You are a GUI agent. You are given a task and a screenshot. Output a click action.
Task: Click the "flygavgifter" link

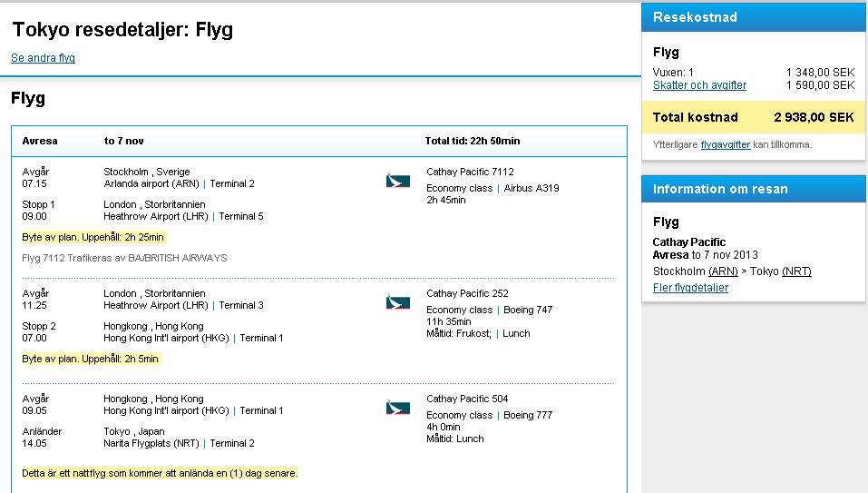[725, 144]
